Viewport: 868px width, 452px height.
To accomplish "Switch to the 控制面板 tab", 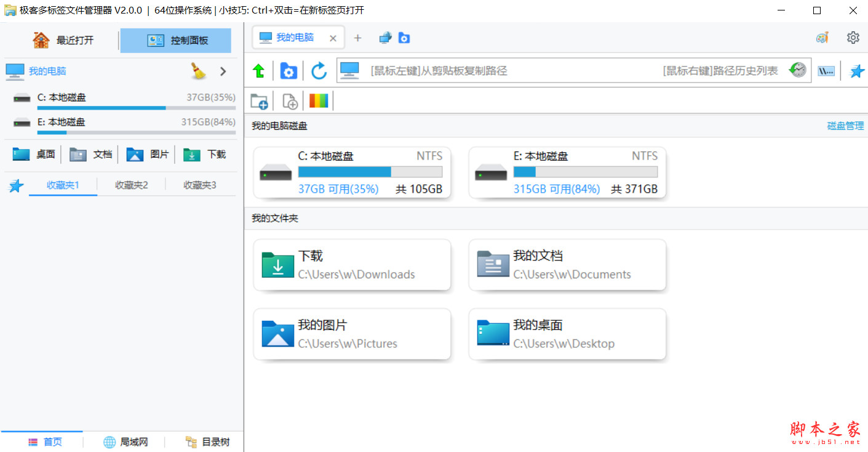I will [x=175, y=40].
